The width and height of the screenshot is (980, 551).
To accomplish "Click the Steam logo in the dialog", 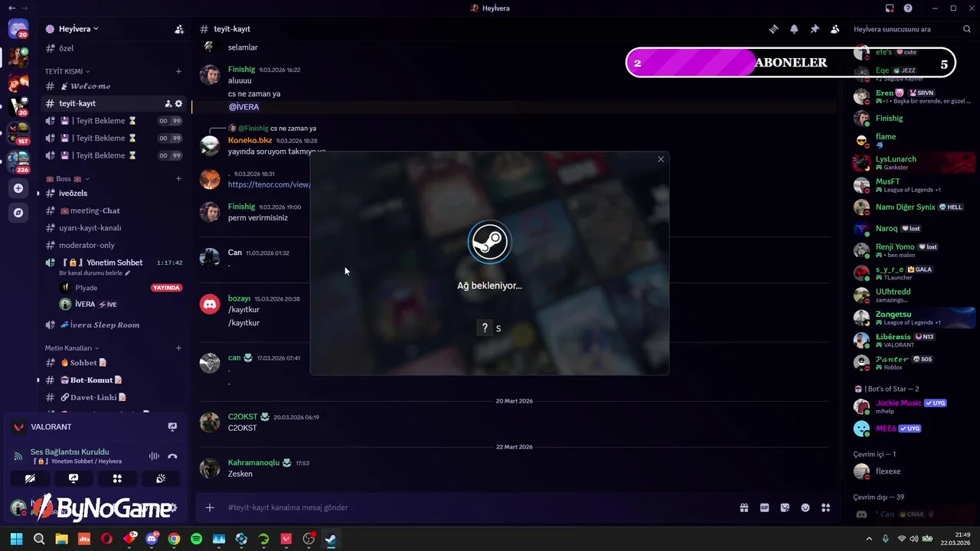I will (489, 242).
